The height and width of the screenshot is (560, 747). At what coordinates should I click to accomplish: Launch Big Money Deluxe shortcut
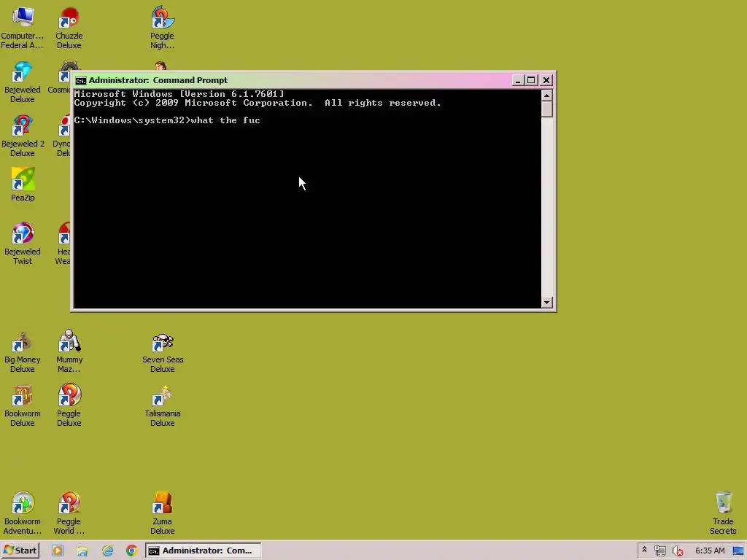[x=23, y=352]
